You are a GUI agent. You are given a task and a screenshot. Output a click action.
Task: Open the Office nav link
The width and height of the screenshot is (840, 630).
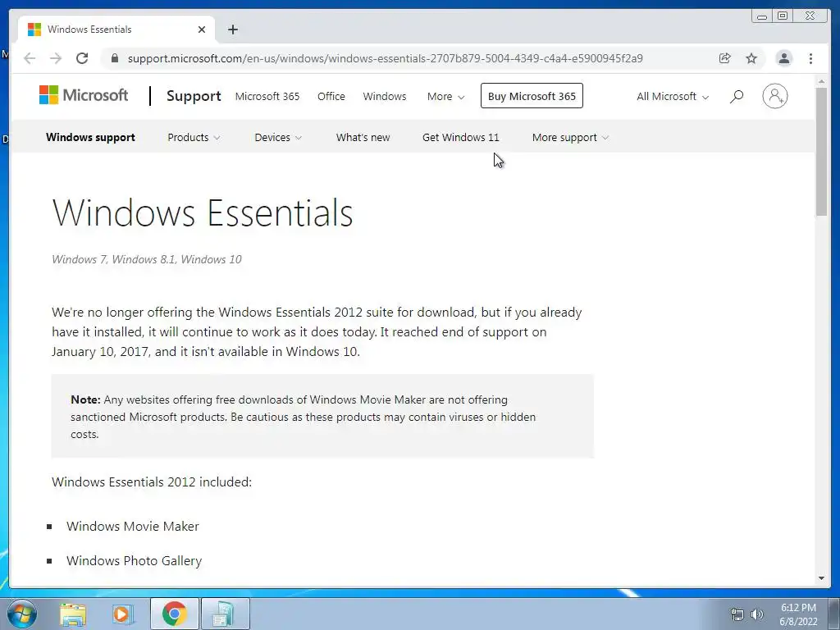331,97
